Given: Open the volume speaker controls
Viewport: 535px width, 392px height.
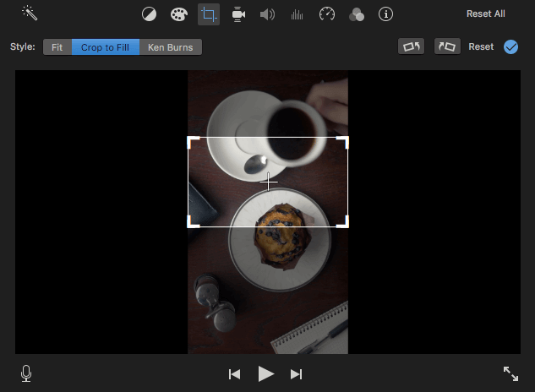Looking at the screenshot, I should (x=267, y=14).
